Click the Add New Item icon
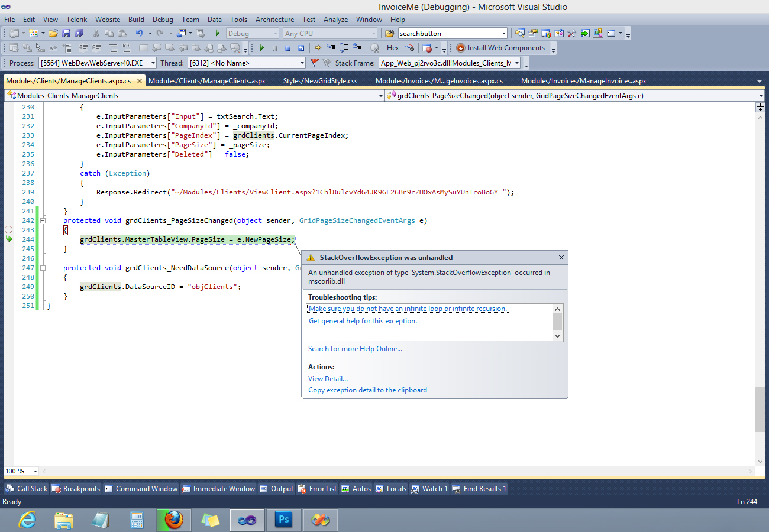 coord(33,34)
